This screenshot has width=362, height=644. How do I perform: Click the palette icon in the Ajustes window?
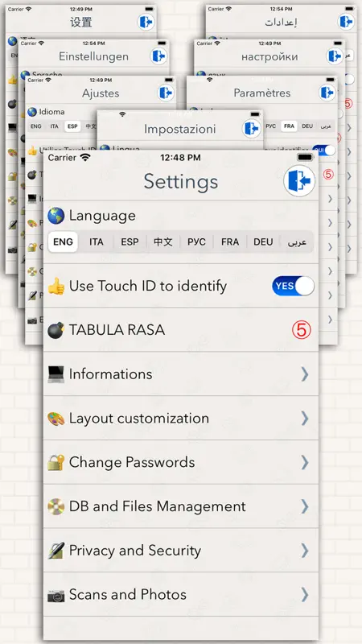pos(32,224)
